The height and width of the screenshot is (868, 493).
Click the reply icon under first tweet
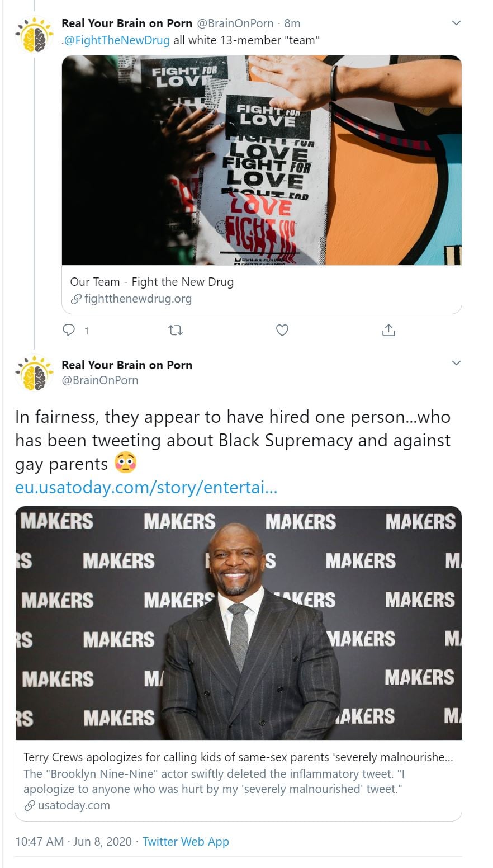(69, 331)
